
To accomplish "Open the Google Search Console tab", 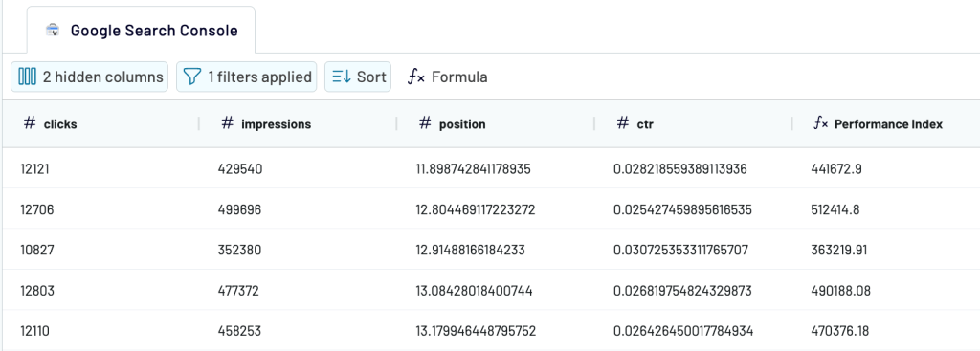I will pos(141,30).
